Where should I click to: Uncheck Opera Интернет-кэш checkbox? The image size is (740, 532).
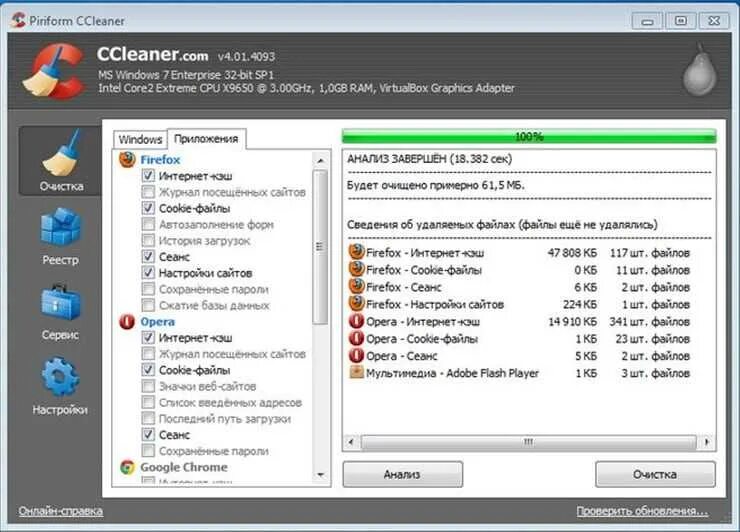coord(148,338)
